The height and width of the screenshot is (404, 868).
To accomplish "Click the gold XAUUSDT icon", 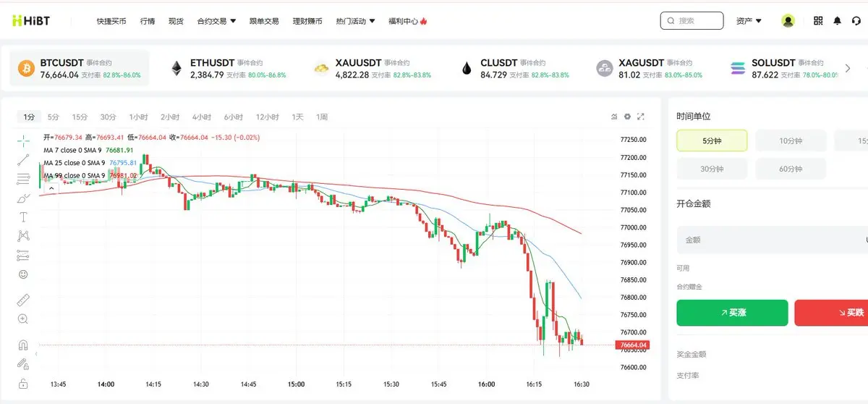I will tap(321, 69).
